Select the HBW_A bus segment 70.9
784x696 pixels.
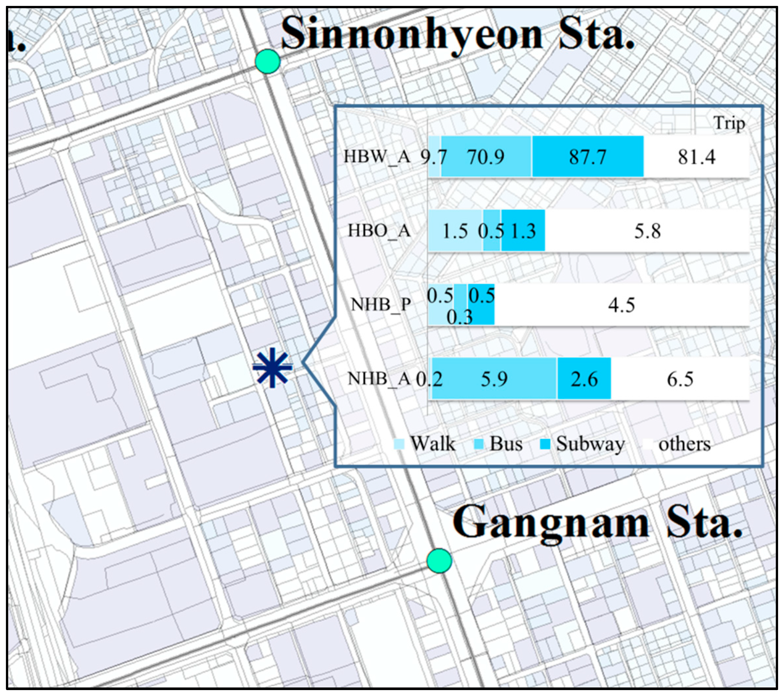click(x=486, y=157)
